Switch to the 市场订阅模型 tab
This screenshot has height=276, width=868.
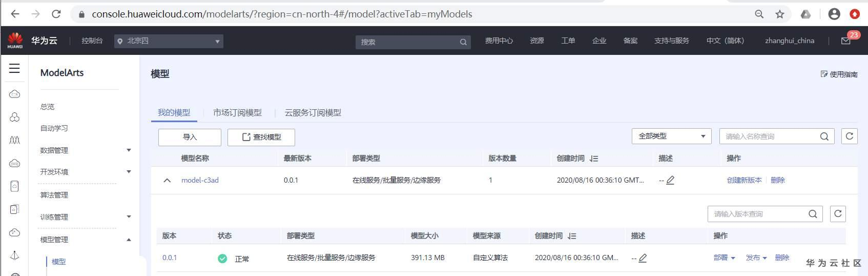coord(237,113)
